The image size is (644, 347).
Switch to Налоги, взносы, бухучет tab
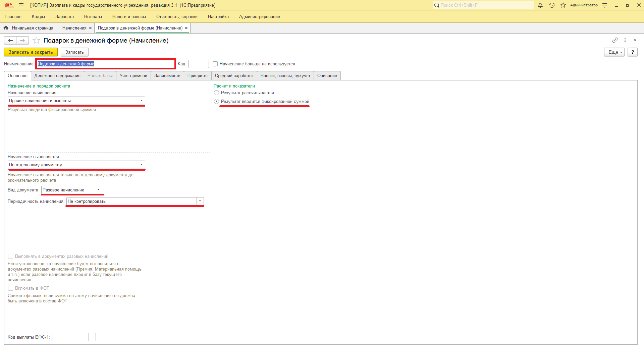(x=285, y=76)
